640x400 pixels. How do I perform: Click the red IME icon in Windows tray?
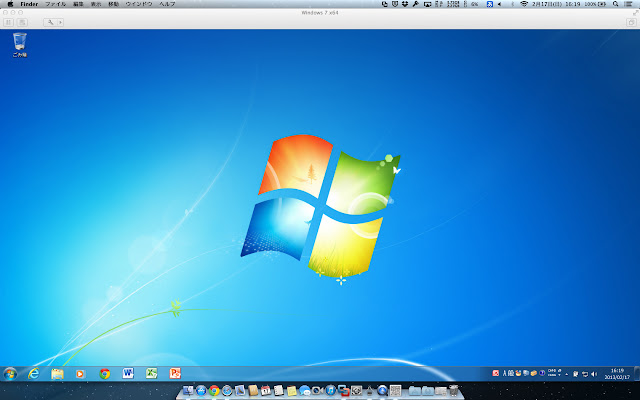[496, 373]
